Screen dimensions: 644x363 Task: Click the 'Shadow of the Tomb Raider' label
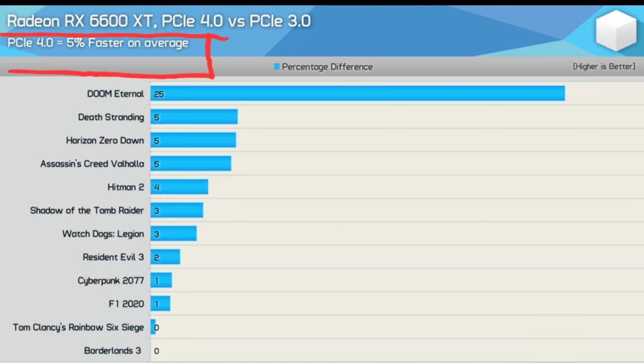point(87,211)
